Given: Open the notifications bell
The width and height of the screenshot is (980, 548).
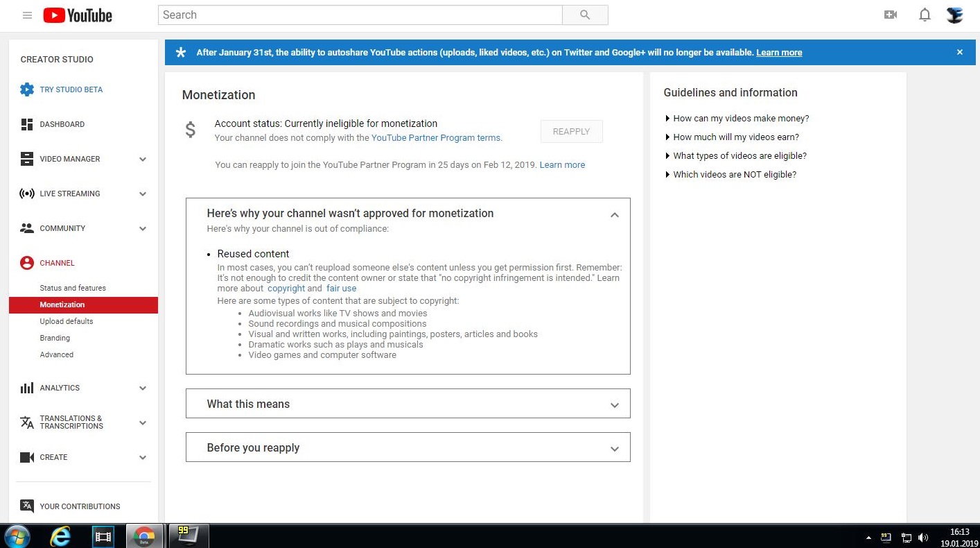Looking at the screenshot, I should tap(925, 15).
